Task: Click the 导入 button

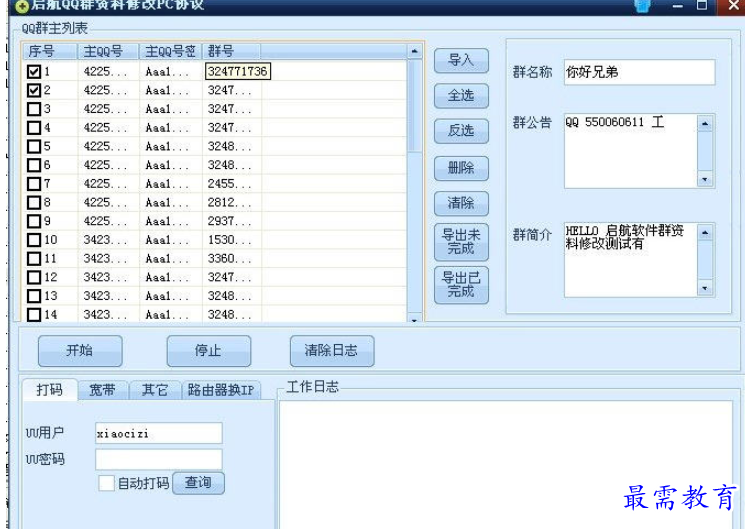Action: tap(461, 60)
